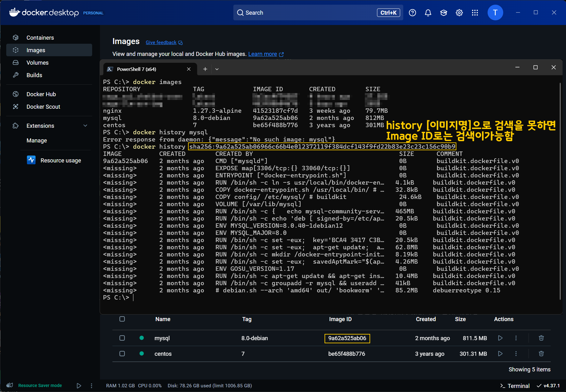Click the Resource Saver mode label
This screenshot has height=392, width=566.
(x=40, y=385)
